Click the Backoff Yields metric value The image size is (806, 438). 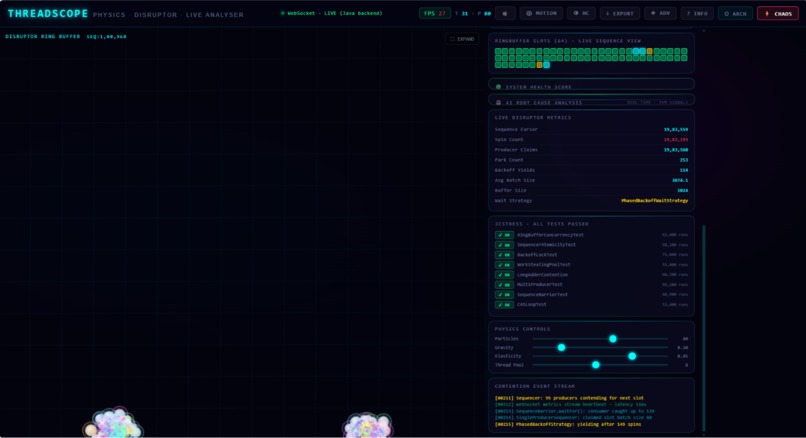point(684,170)
